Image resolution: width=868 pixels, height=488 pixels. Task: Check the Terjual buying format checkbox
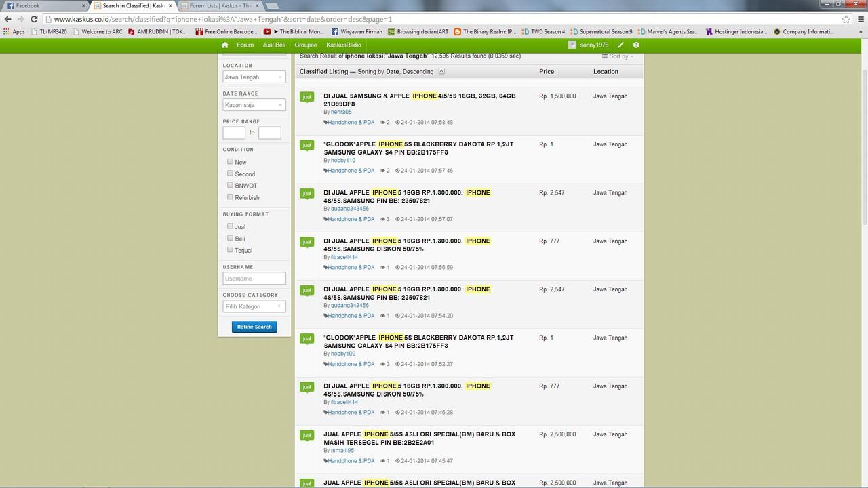230,250
